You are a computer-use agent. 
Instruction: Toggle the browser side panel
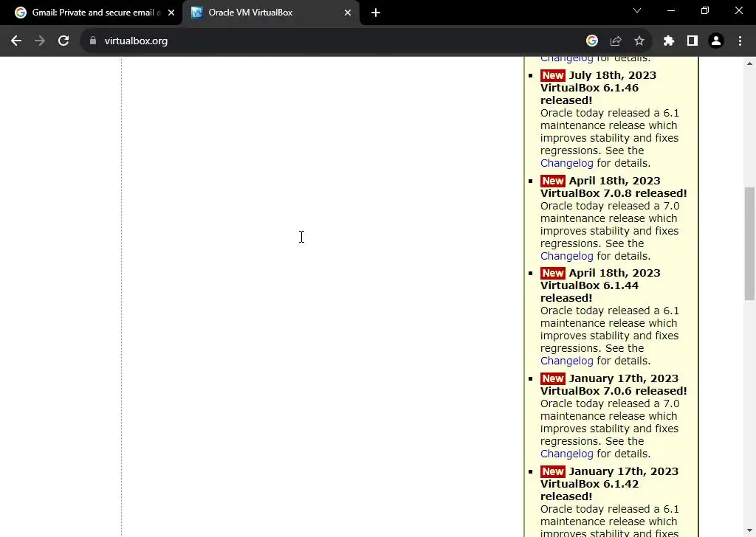coord(693,41)
